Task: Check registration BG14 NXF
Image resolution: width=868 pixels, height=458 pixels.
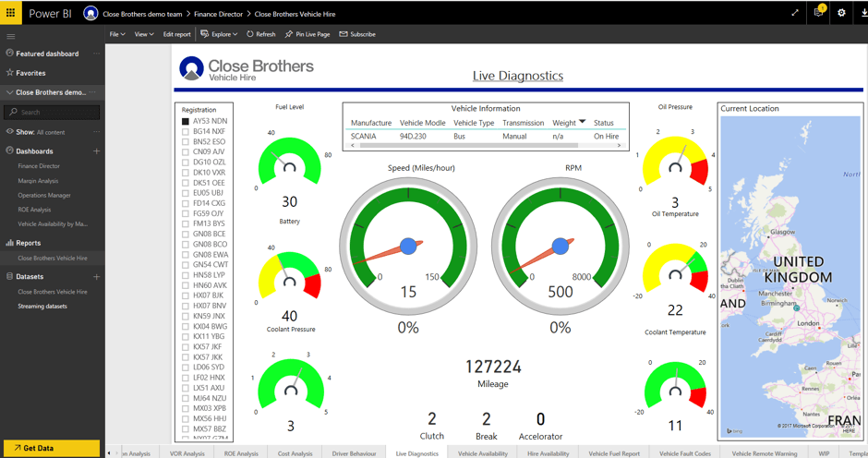Action: pyautogui.click(x=186, y=131)
